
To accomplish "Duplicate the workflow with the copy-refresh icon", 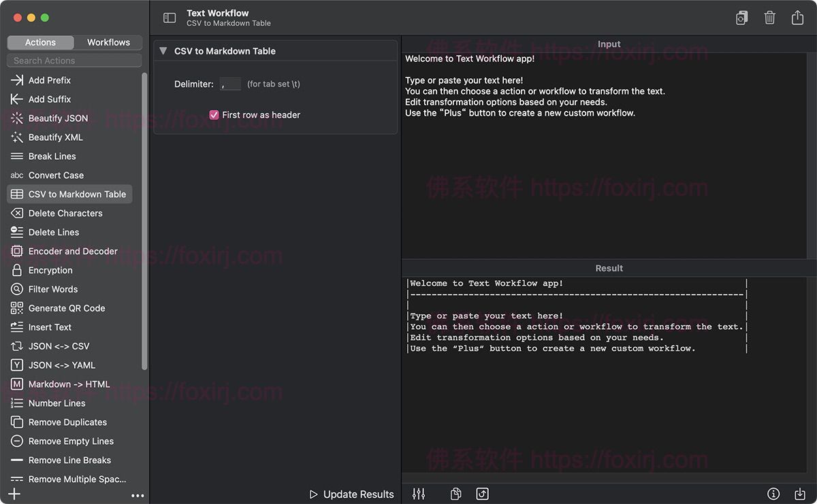I will (741, 18).
